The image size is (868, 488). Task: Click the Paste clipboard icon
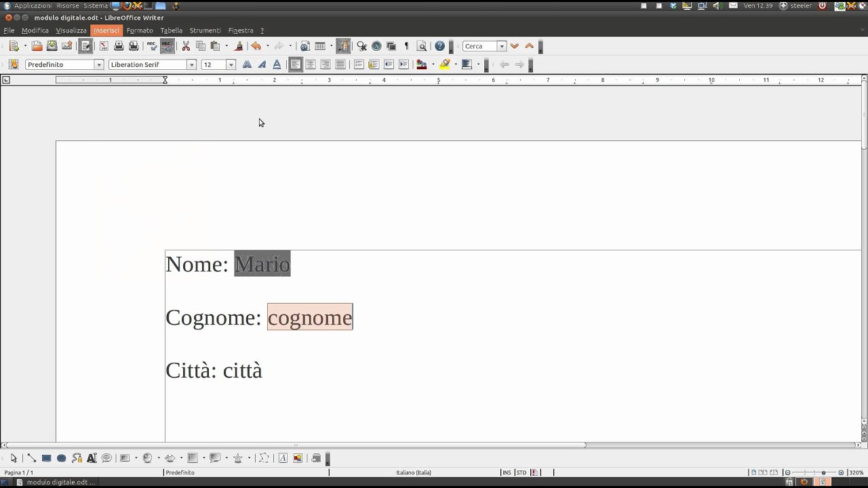pyautogui.click(x=216, y=46)
